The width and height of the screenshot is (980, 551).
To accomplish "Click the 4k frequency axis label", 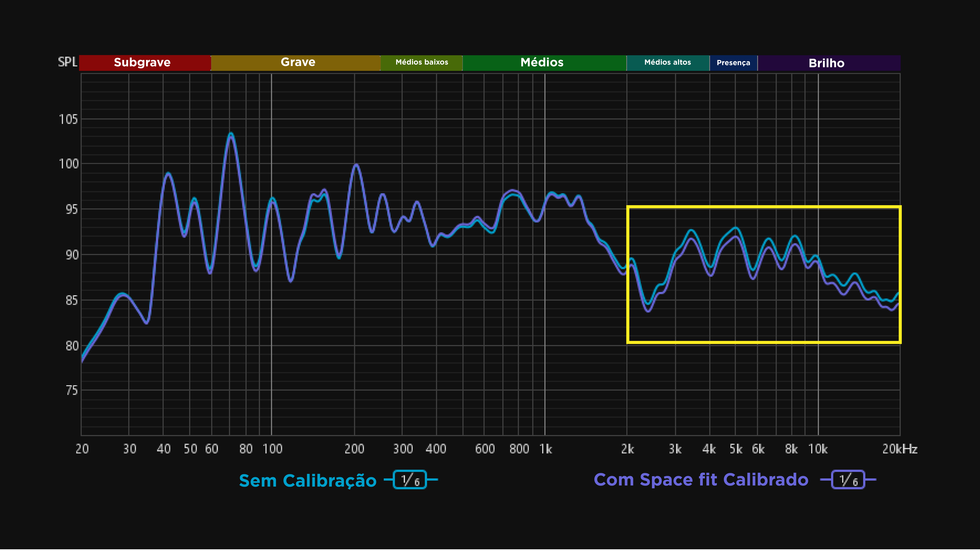I will [709, 449].
